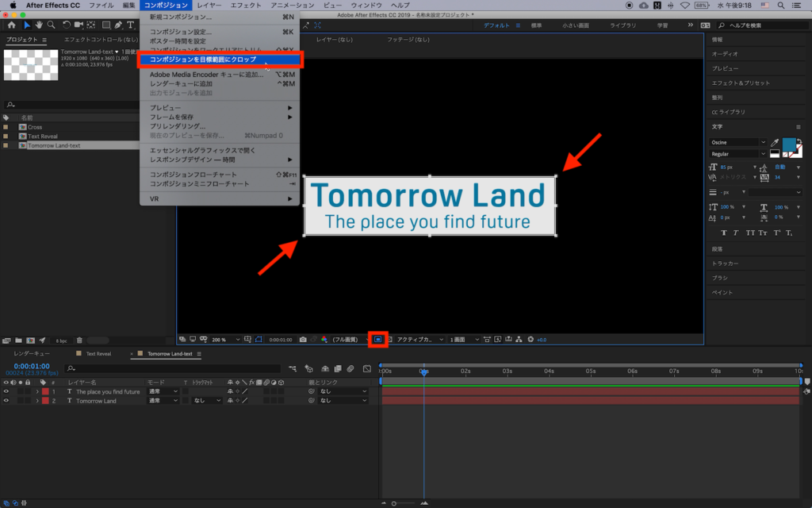Select the Pan Behind anchor point tool

click(91, 25)
